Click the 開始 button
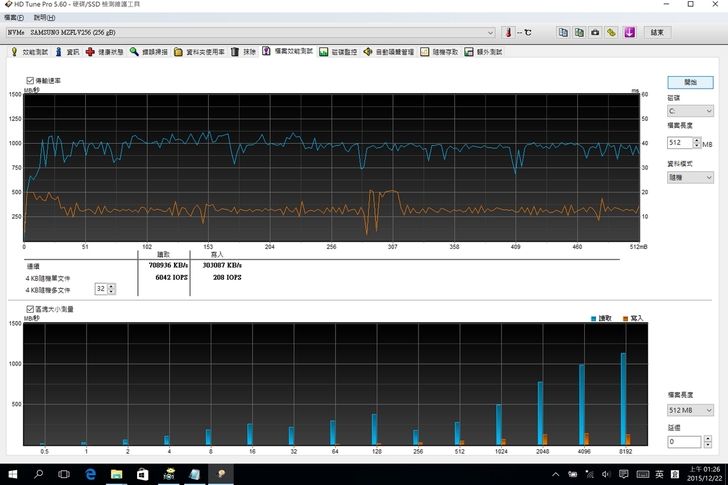 [x=690, y=82]
